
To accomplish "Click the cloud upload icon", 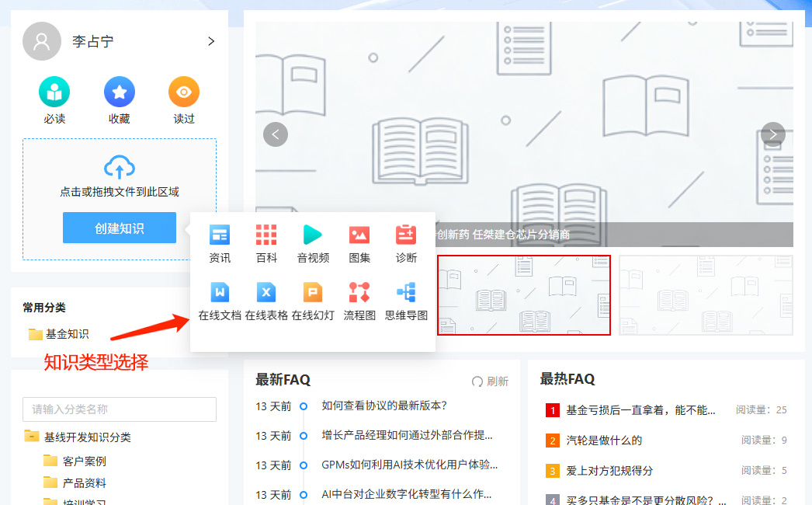I will 120,167.
